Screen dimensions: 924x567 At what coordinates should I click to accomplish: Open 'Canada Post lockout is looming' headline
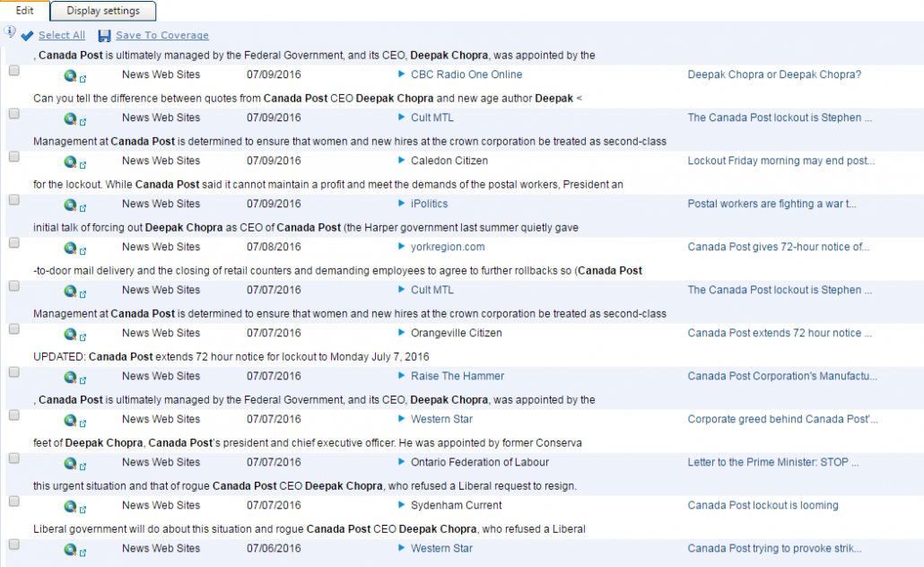click(763, 505)
